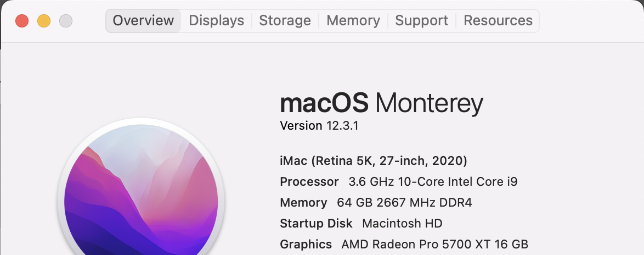Show the Resources tab
Image resolution: width=644 pixels, height=255 pixels.
click(x=498, y=21)
